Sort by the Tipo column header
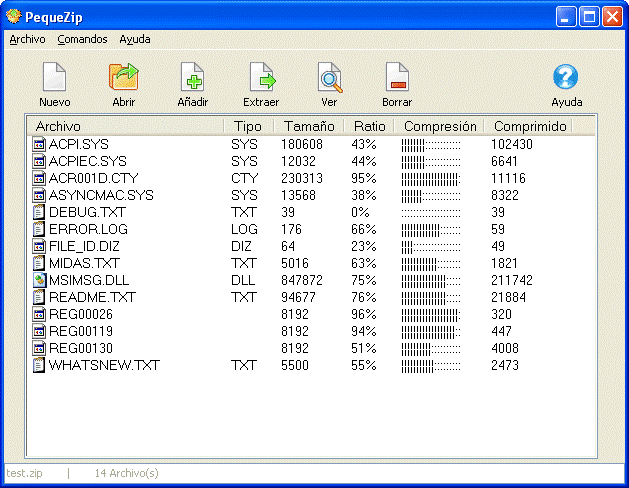Viewport: 629px width, 488px height. (248, 126)
